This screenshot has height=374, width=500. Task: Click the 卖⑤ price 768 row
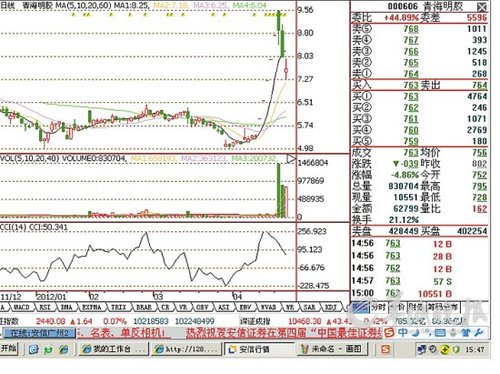coord(420,29)
